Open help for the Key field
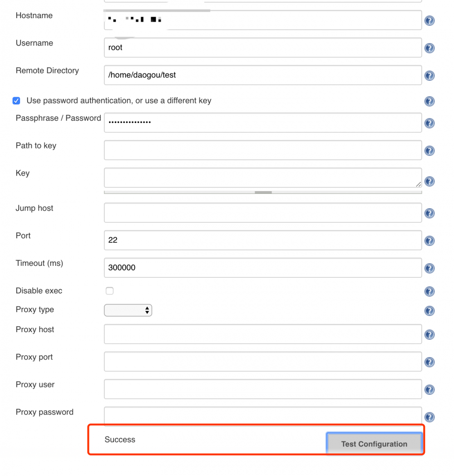The image size is (454, 476). click(429, 181)
